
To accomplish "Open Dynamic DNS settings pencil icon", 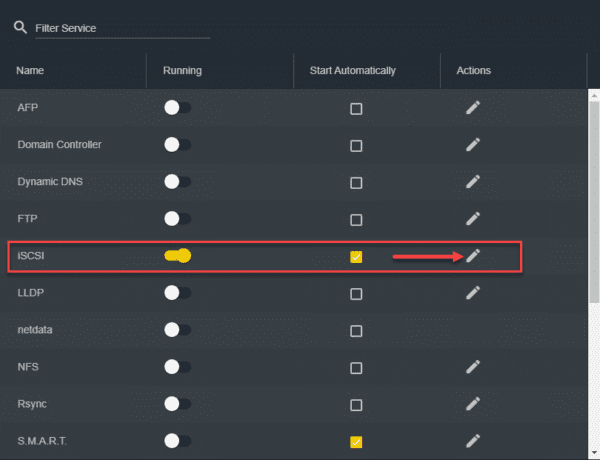I will 473,182.
